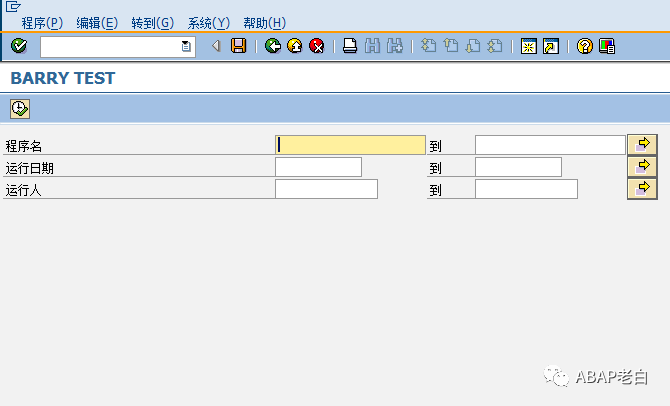The width and height of the screenshot is (670, 406).
Task: Click the red Cancel icon
Action: click(x=317, y=46)
